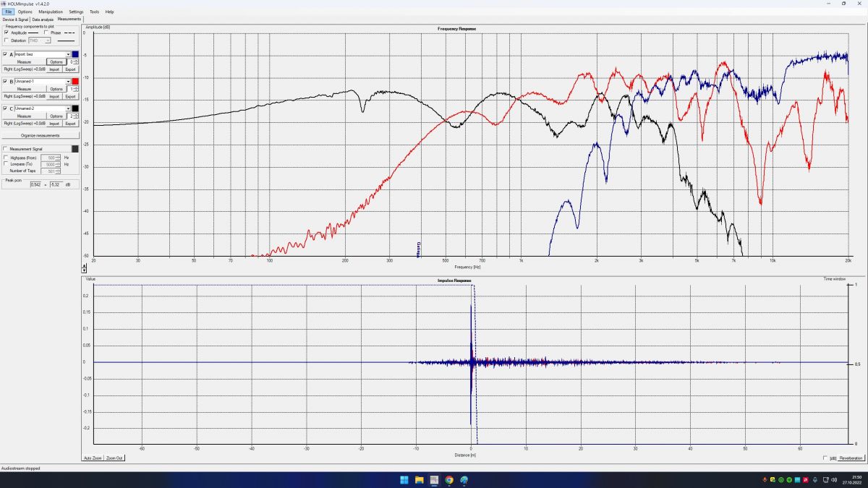Open Google Chrome from the taskbar
This screenshot has height=488, width=868.
[449, 480]
